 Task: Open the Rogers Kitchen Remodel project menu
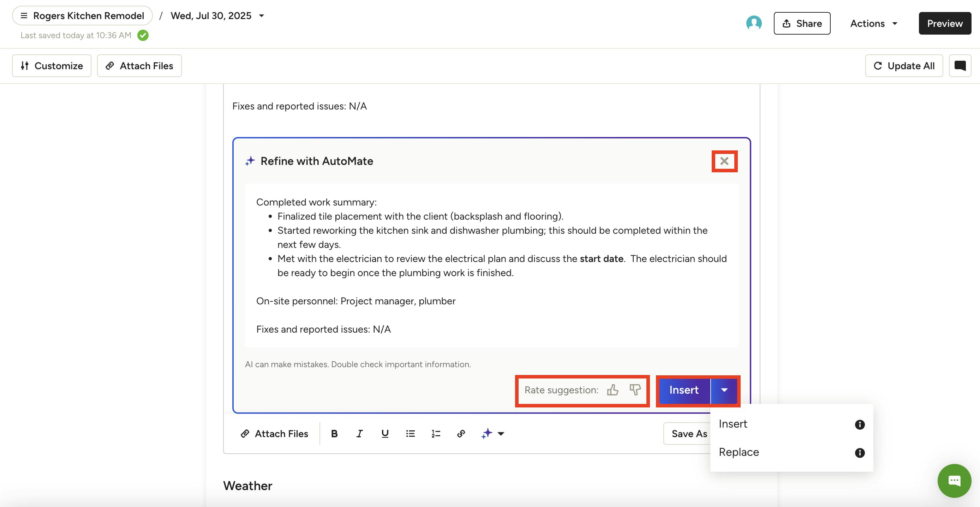point(82,16)
